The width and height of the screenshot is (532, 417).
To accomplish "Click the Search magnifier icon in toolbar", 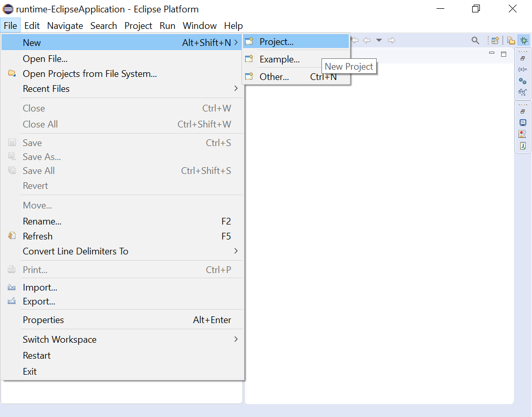I will click(476, 40).
